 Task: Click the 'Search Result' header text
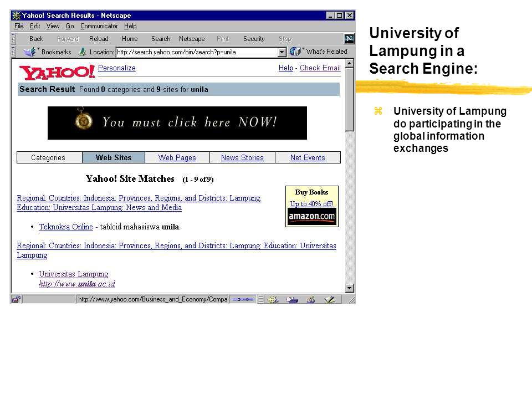click(x=47, y=89)
